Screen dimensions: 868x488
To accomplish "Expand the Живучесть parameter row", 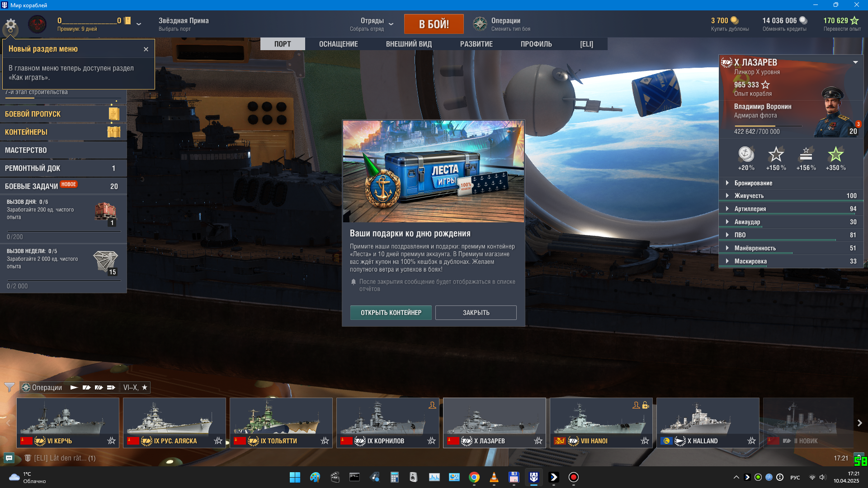I will pyautogui.click(x=791, y=196).
